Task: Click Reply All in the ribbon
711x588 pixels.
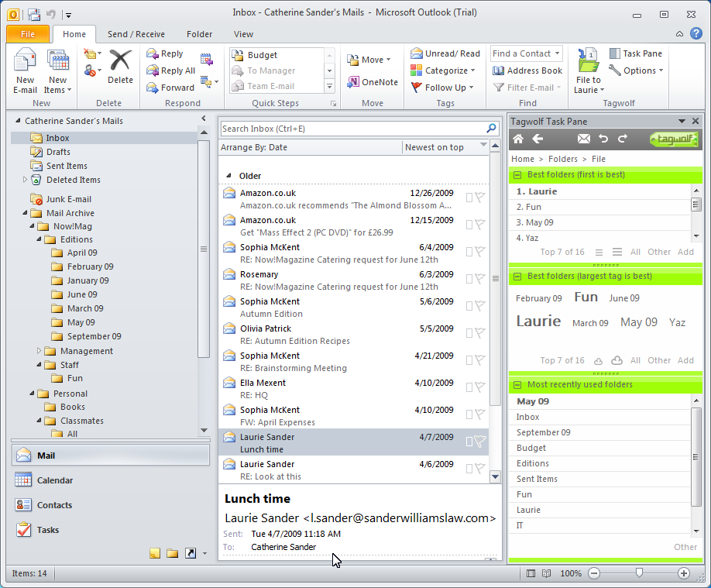Action: pos(171,70)
